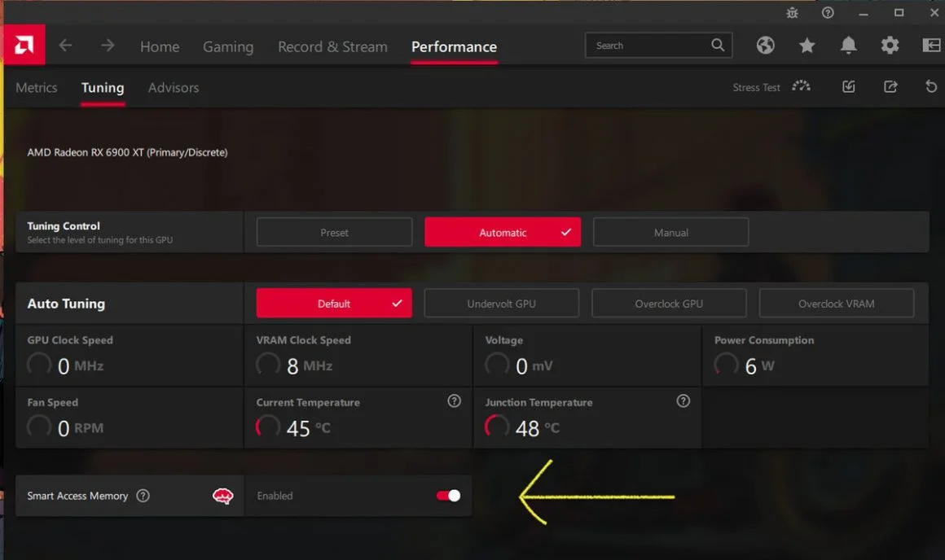Viewport: 945px width, 560px height.
Task: Click the Current Temperature gauge
Action: point(268,427)
